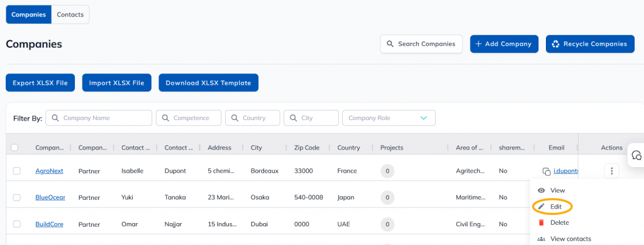Check the BlueOcean row checkbox
The width and height of the screenshot is (644, 245).
(17, 197)
